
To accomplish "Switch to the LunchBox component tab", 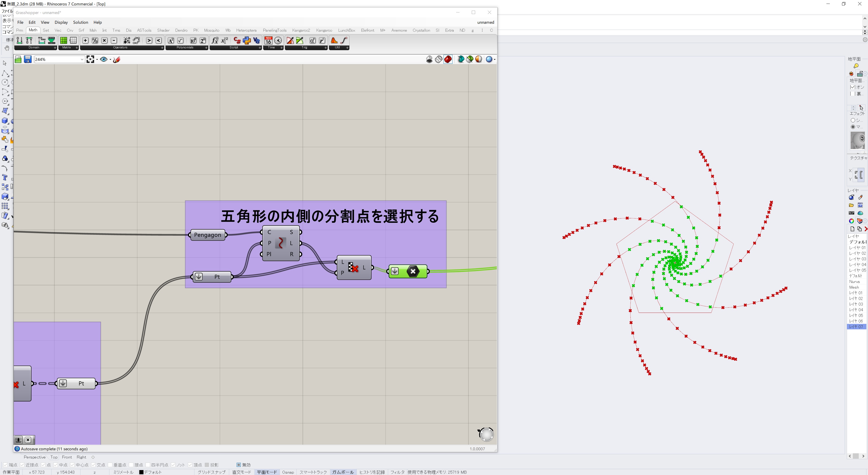I will tap(346, 30).
